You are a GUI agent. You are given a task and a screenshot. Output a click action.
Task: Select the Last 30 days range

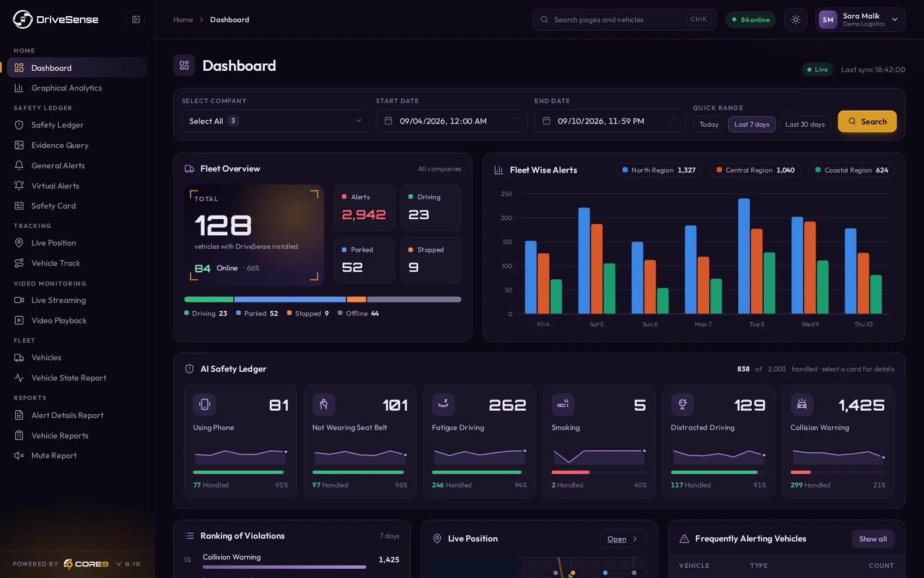pos(805,124)
